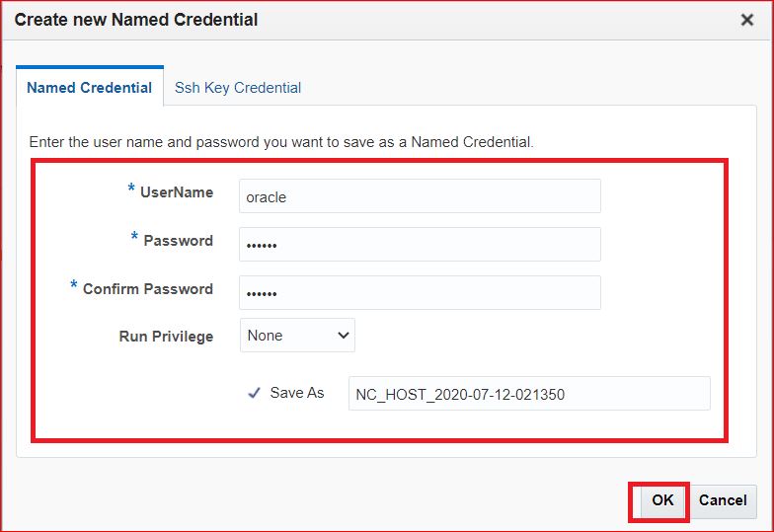
Task: Click the Password label text
Action: 178,241
